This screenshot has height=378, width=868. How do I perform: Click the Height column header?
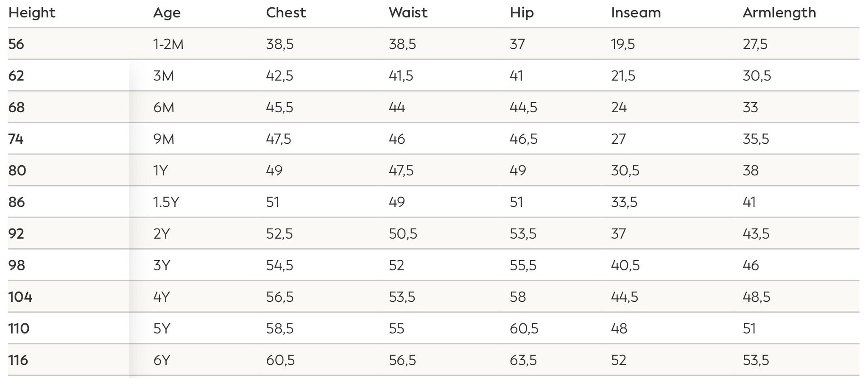32,13
